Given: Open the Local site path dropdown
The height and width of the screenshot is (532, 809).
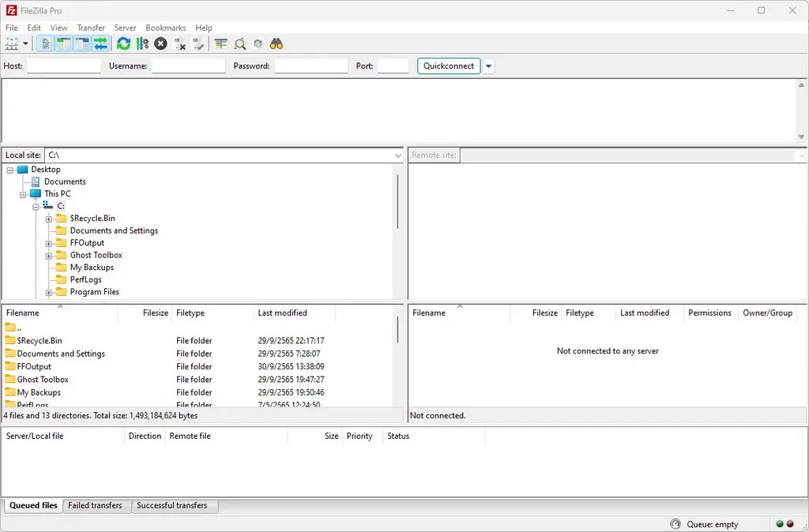Looking at the screenshot, I should (x=398, y=155).
